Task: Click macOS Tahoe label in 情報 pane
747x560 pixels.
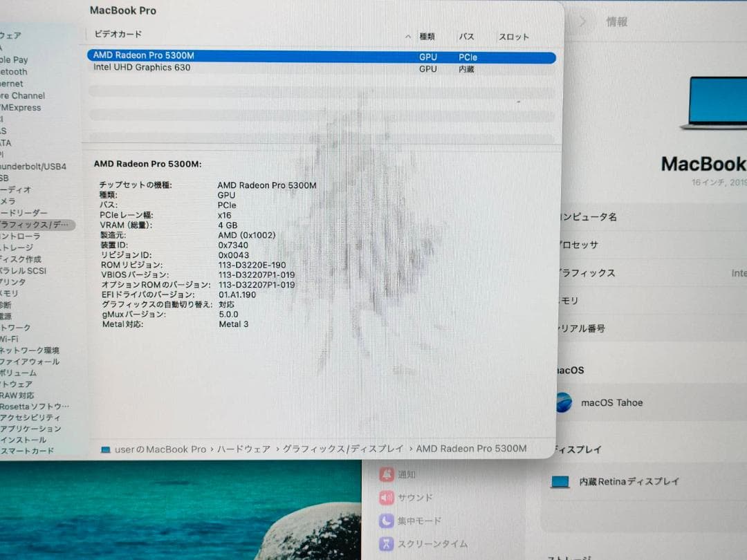Action: tap(611, 403)
